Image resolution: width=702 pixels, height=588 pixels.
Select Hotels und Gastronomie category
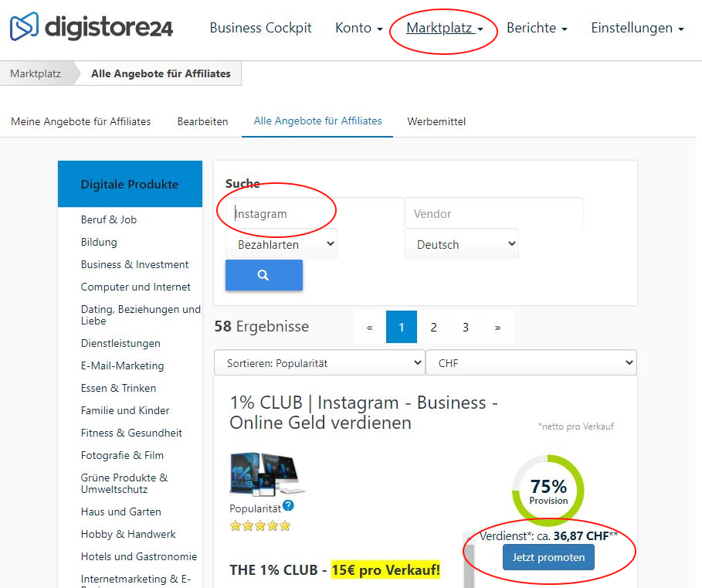coord(139,556)
